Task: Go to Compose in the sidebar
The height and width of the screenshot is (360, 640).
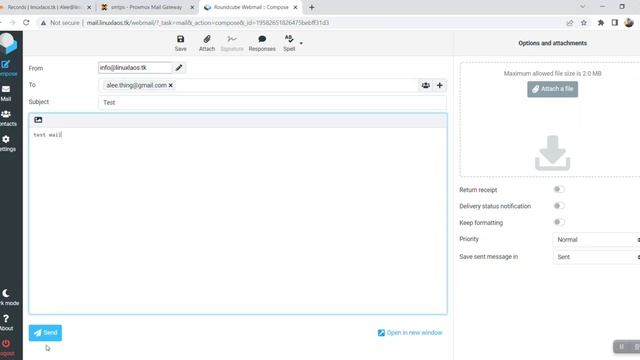Action: [x=7, y=68]
